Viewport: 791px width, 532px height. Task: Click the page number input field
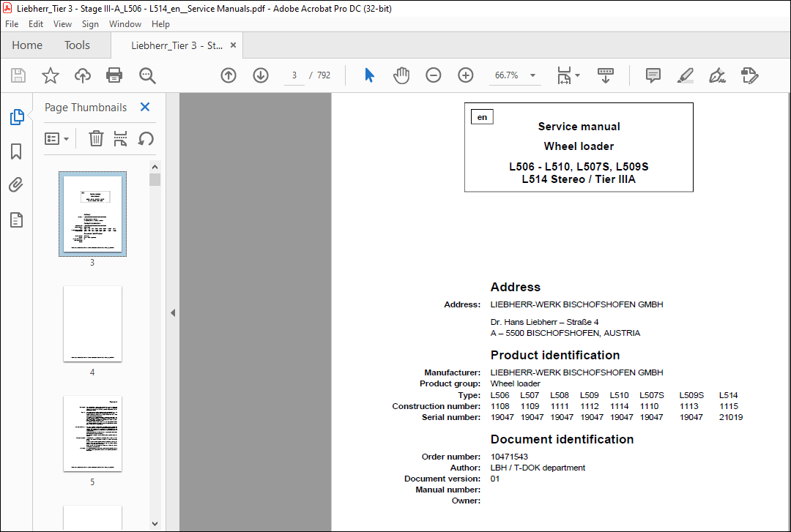[294, 75]
